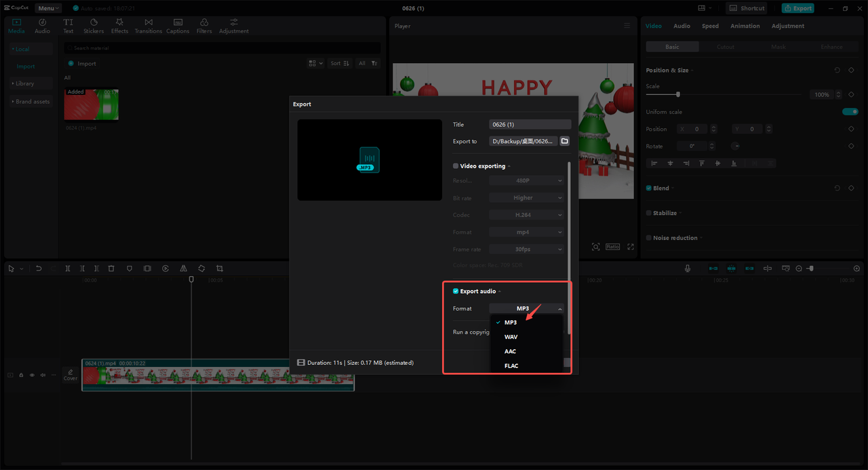The height and width of the screenshot is (470, 868).
Task: Open the Captions panel
Action: pos(178,26)
